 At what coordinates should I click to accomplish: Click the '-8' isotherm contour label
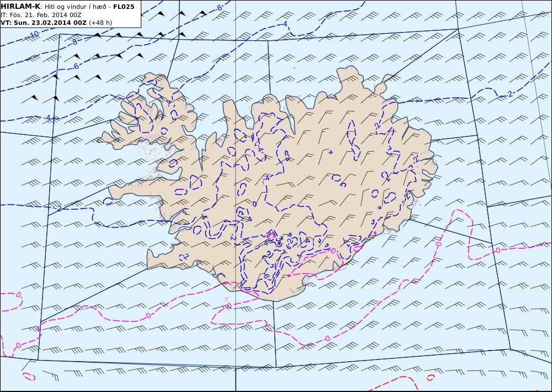click(x=74, y=42)
